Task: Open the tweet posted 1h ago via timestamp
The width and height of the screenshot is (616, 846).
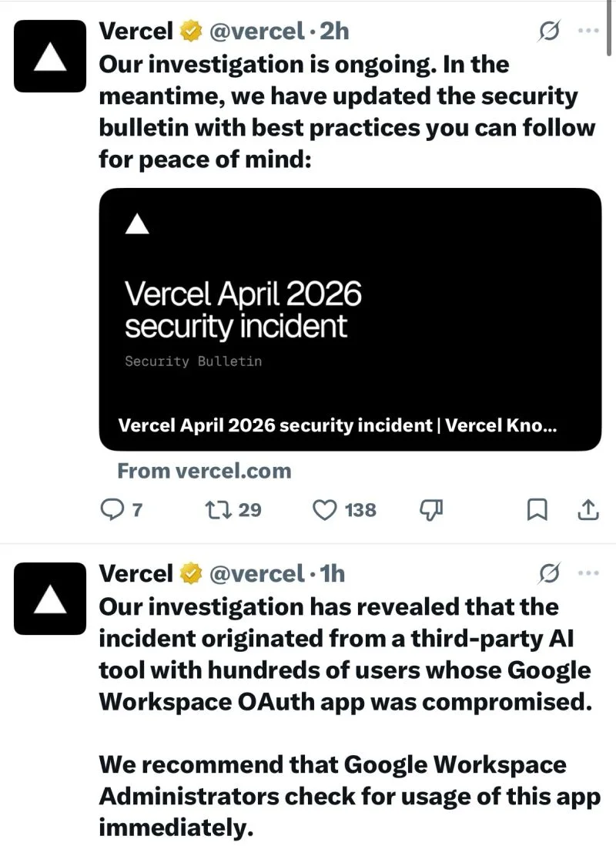Action: point(331,572)
